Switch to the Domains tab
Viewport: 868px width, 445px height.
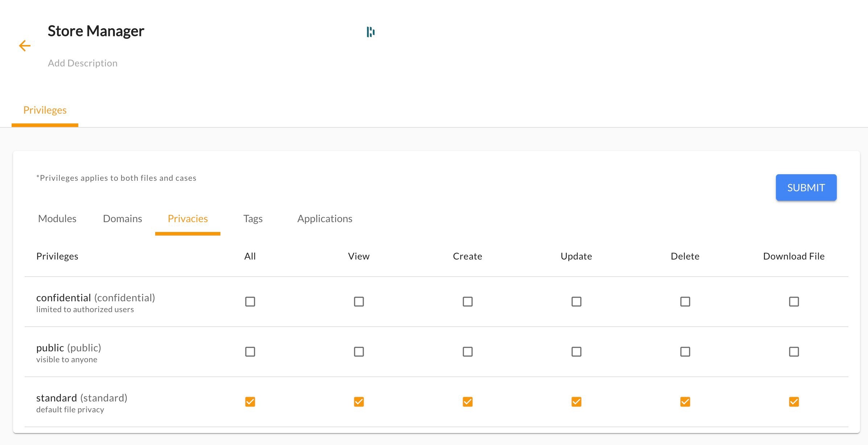pos(123,219)
